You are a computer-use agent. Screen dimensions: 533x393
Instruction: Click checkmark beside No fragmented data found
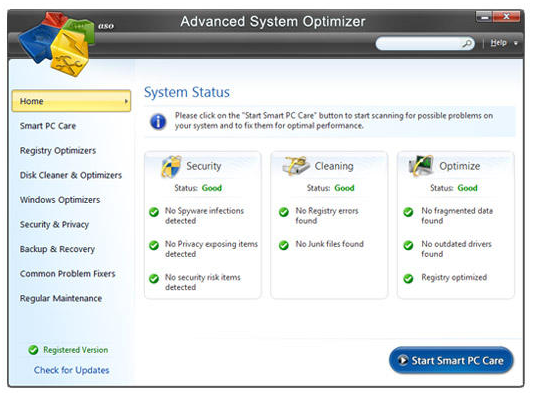coord(408,212)
